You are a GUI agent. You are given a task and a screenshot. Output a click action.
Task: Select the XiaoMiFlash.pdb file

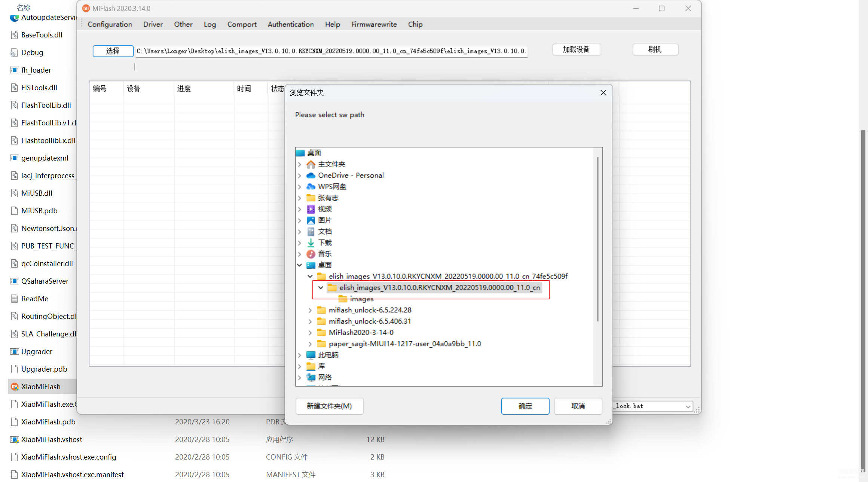click(x=48, y=422)
